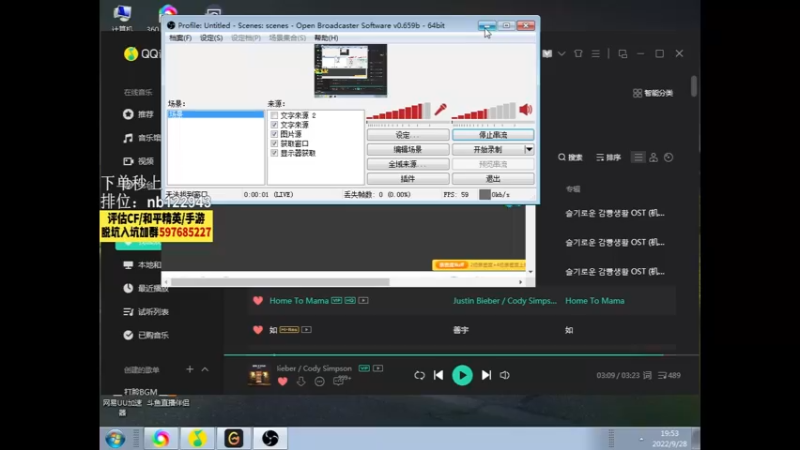The height and width of the screenshot is (450, 800).
Task: Enable the 文字来源 2 source checkbox
Action: tap(274, 115)
